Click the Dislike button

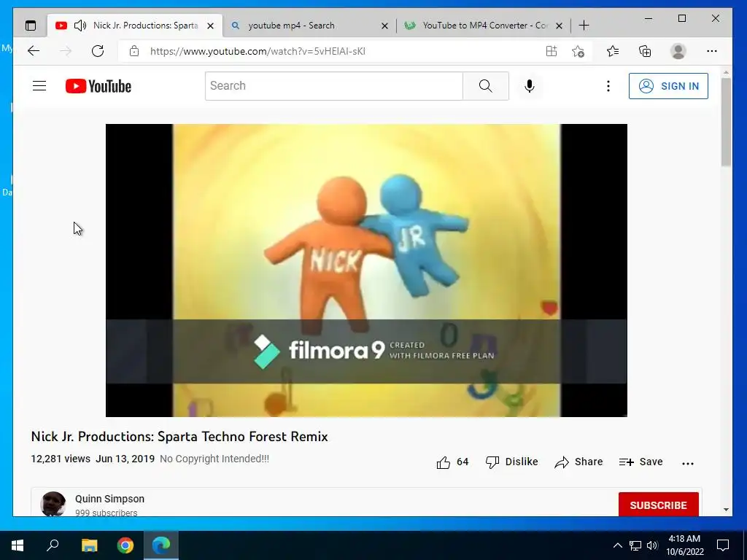coord(511,462)
